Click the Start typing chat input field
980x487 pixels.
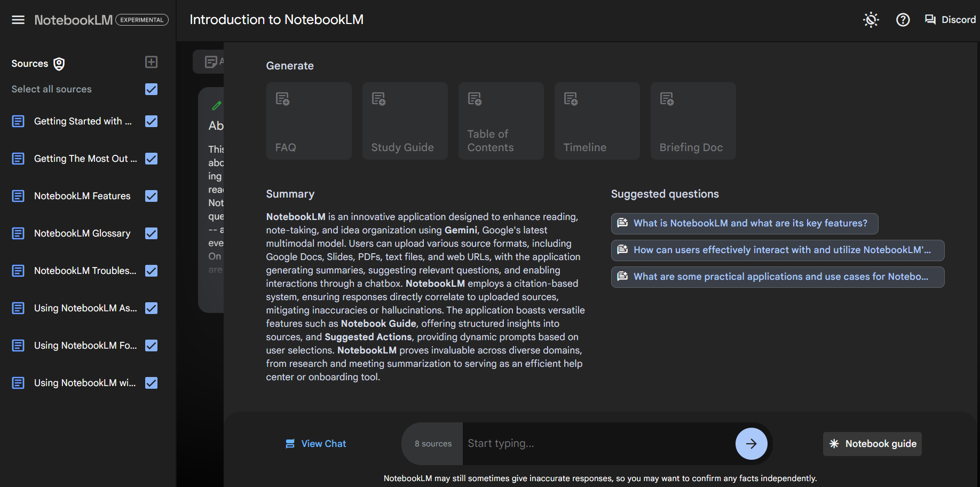[x=599, y=444]
